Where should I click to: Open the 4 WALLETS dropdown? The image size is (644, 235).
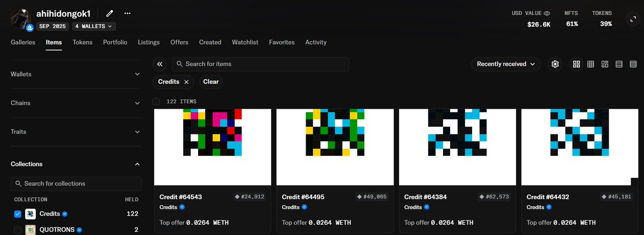94,26
